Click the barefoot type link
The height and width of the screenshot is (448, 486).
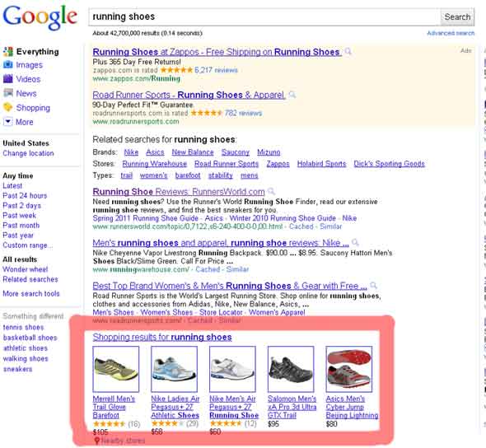click(188, 175)
